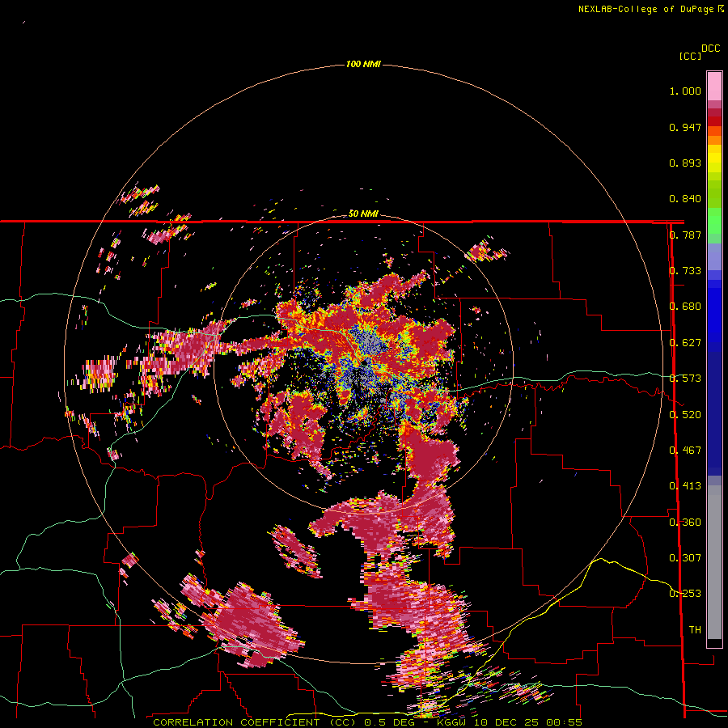Click the DCC product label above the legend
Image resolution: width=728 pixels, height=728 pixels.
tap(710, 49)
